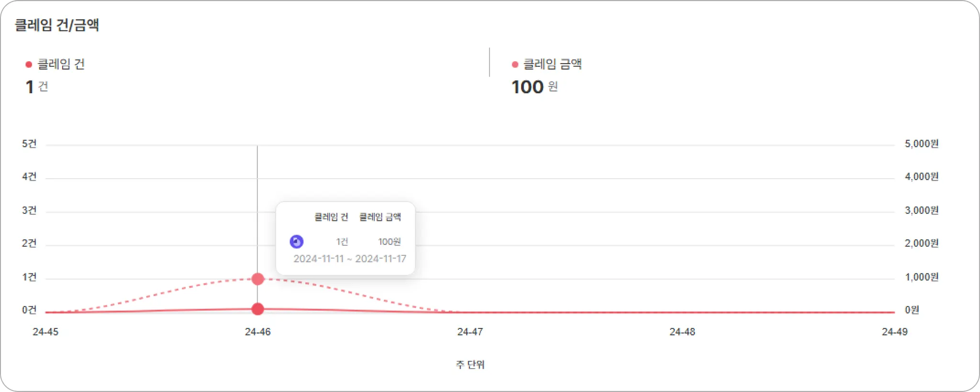The width and height of the screenshot is (980, 392).
Task: Select the 24-46 week axis label
Action: pyautogui.click(x=258, y=332)
